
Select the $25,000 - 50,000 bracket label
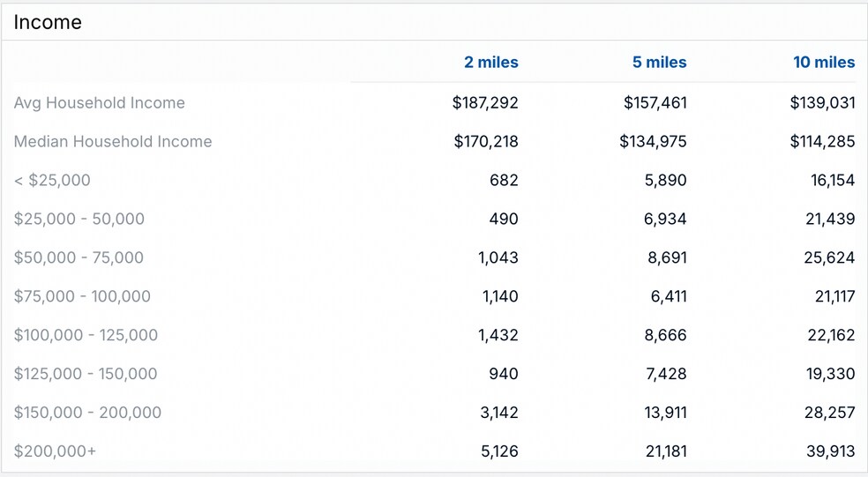click(x=79, y=219)
